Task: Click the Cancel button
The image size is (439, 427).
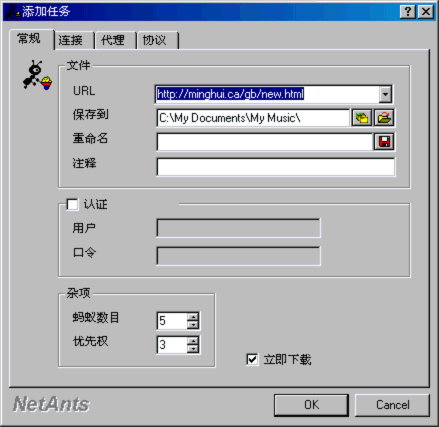Action: 392,405
